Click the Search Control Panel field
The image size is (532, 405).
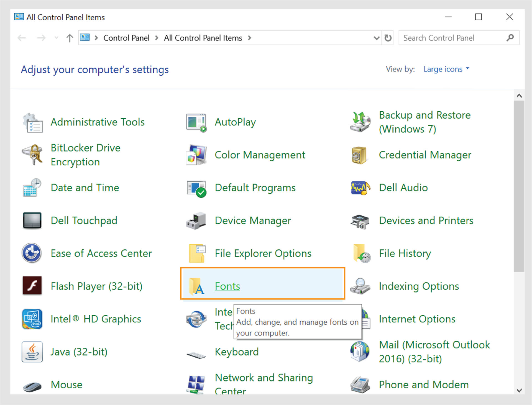click(x=459, y=38)
